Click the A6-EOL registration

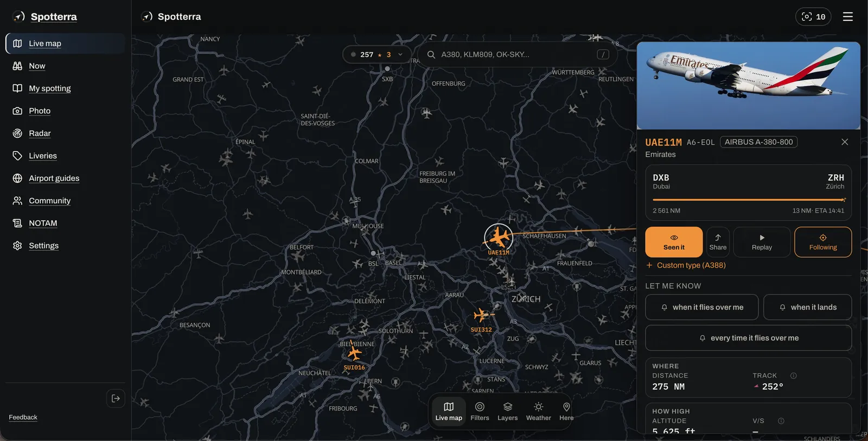(x=700, y=143)
